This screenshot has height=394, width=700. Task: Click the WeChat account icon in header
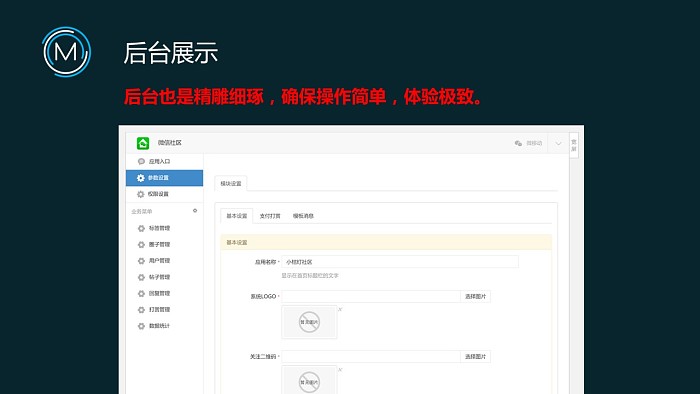pyautogui.click(x=518, y=143)
